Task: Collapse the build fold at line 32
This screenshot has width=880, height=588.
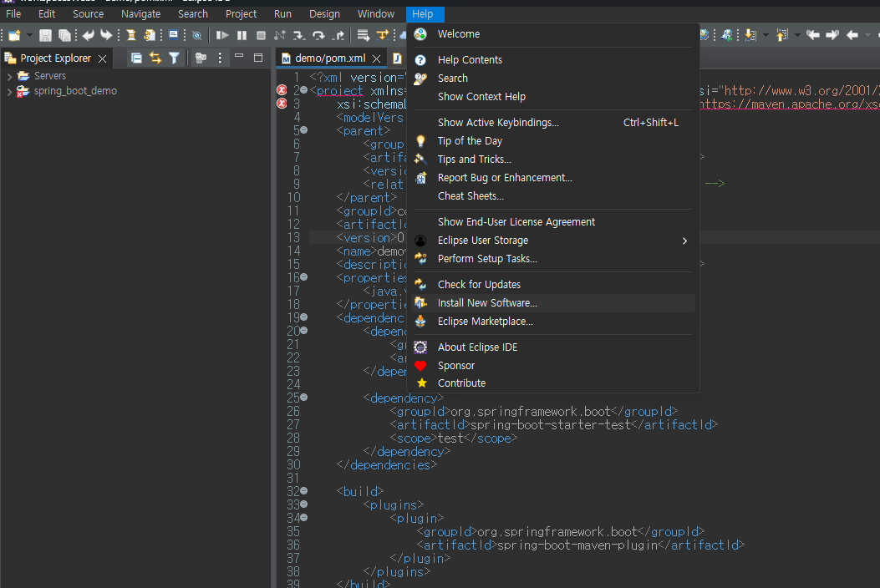Action: click(304, 490)
